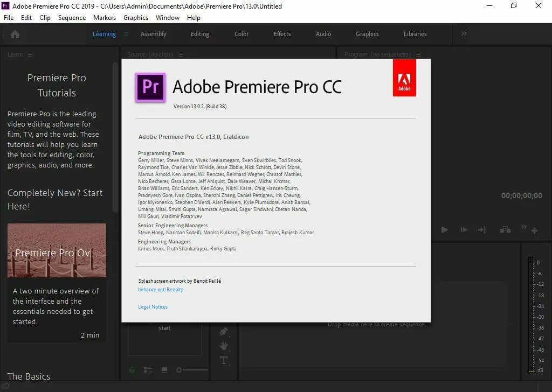Click the 'dB' label on audio meters
This screenshot has height=392, width=552.
540,370
